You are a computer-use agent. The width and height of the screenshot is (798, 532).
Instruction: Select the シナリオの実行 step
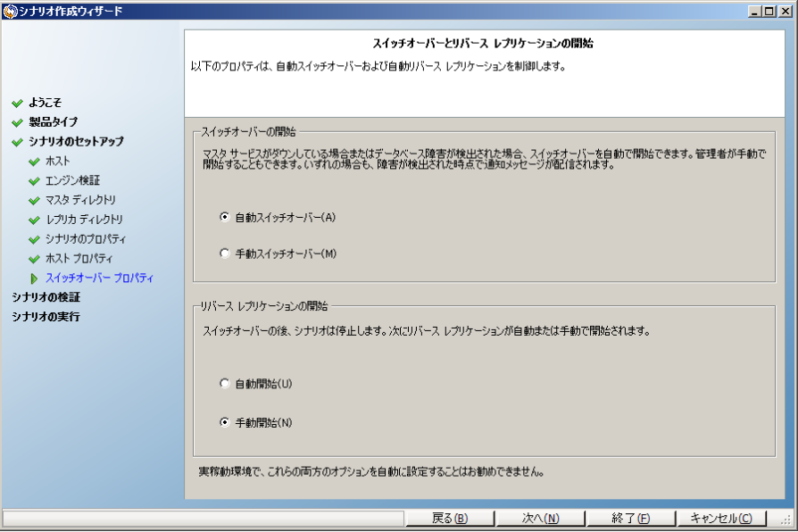tap(46, 316)
